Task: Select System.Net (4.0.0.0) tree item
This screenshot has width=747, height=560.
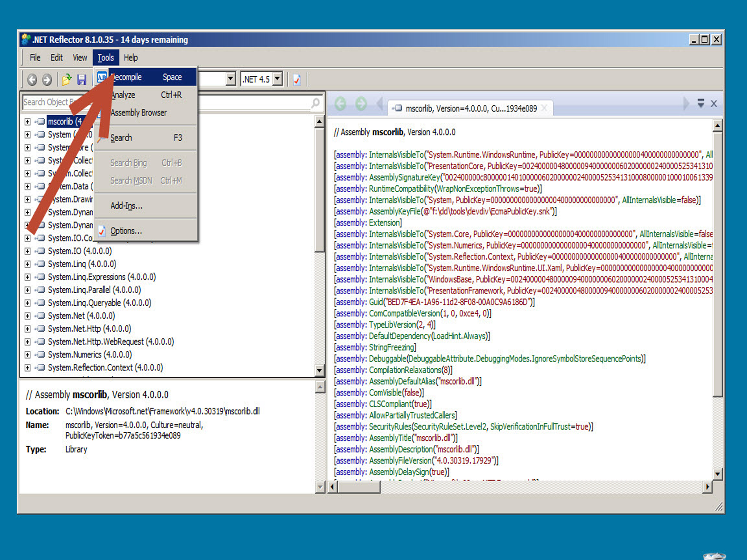Action: point(81,316)
